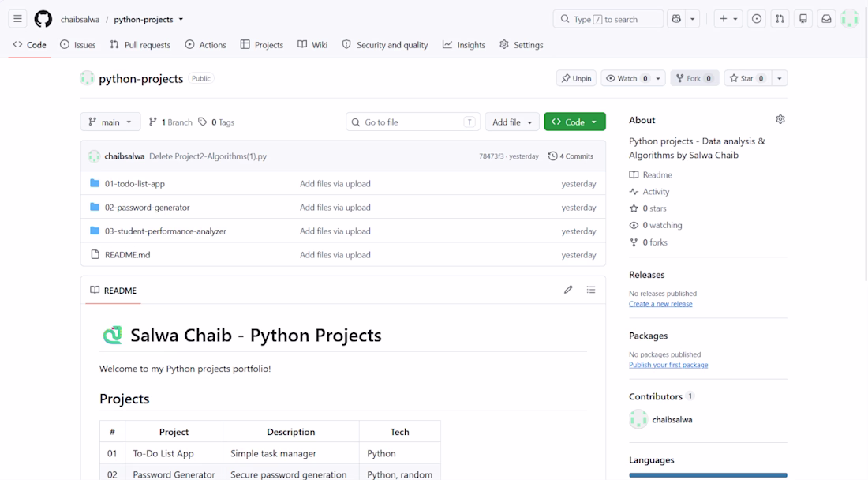This screenshot has height=480, width=868.
Task: Switch to the Issues tab
Action: tap(78, 45)
